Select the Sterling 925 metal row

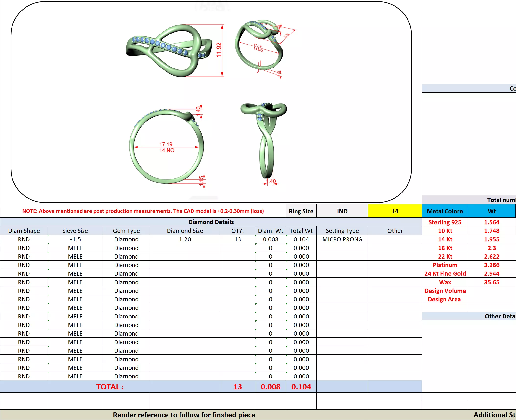point(445,222)
